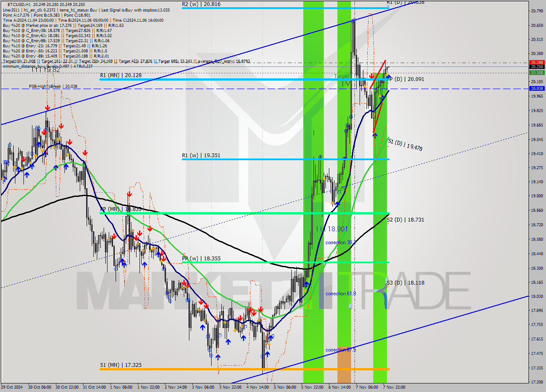Select the P (D) | 20.091 pivot label
Viewport: 546px width, 392px height.
click(407, 79)
